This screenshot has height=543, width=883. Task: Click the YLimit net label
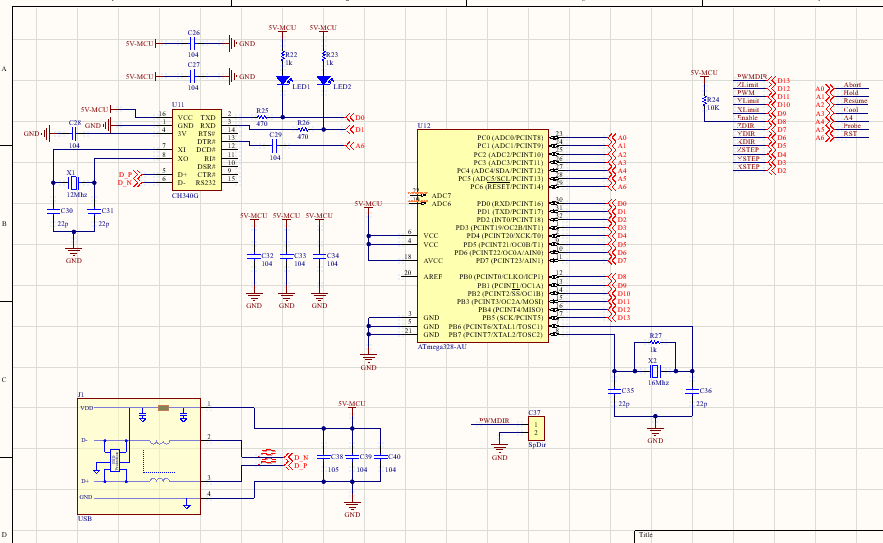click(x=748, y=101)
